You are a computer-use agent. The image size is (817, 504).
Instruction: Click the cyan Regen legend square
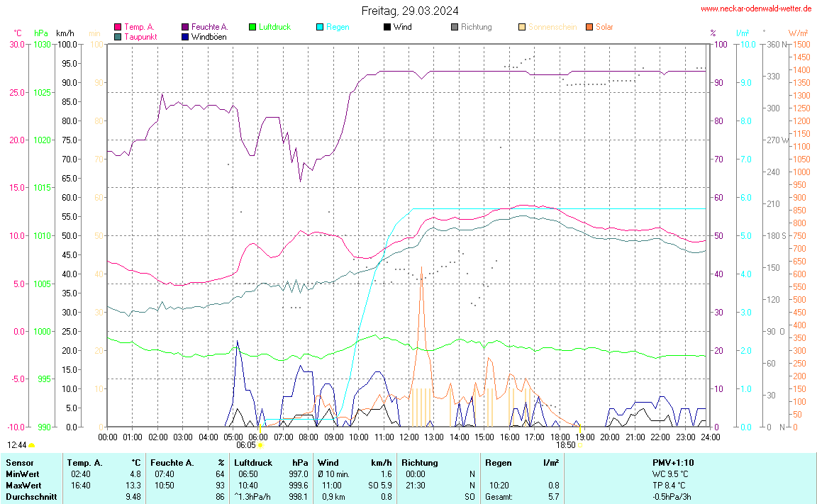coord(320,27)
